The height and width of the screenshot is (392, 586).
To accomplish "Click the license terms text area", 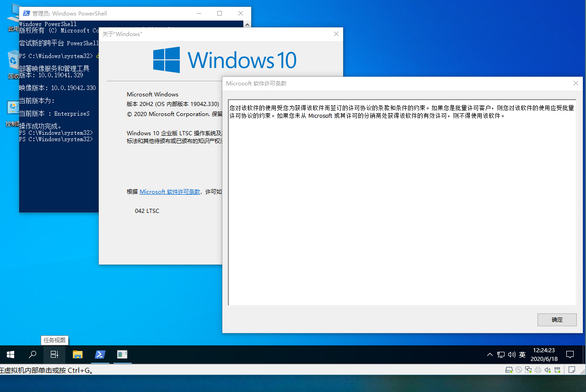I will coord(402,202).
